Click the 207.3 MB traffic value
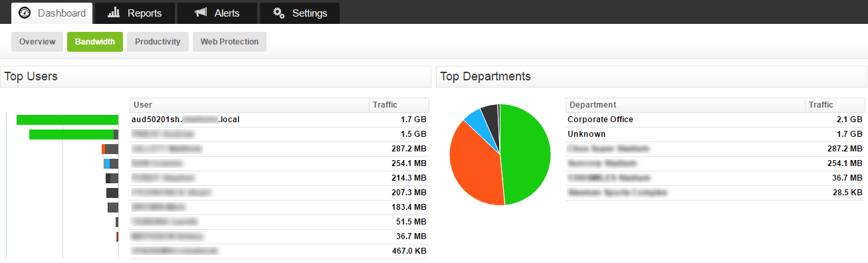The height and width of the screenshot is (263, 868). pos(409,193)
